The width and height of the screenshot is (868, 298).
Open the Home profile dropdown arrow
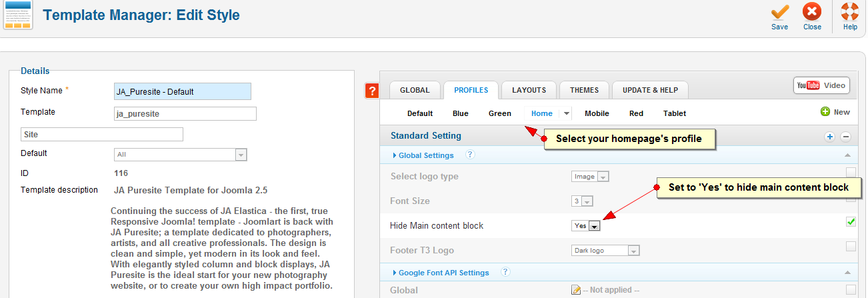(566, 113)
